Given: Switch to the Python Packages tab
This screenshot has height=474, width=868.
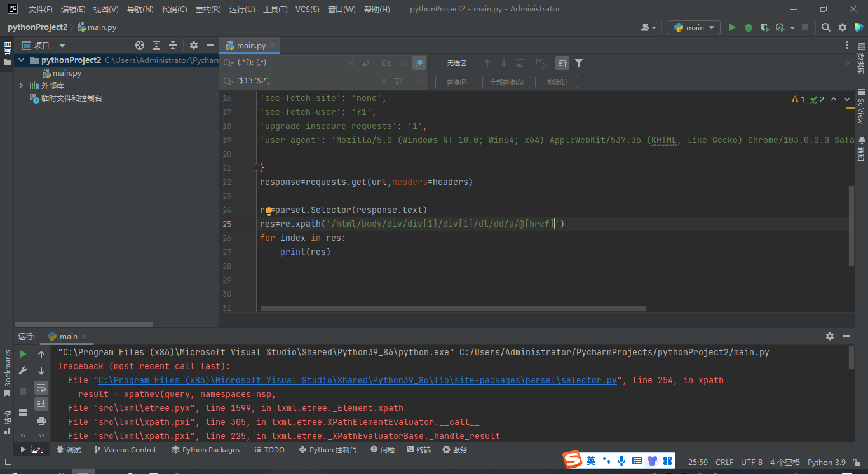Looking at the screenshot, I should coord(205,450).
